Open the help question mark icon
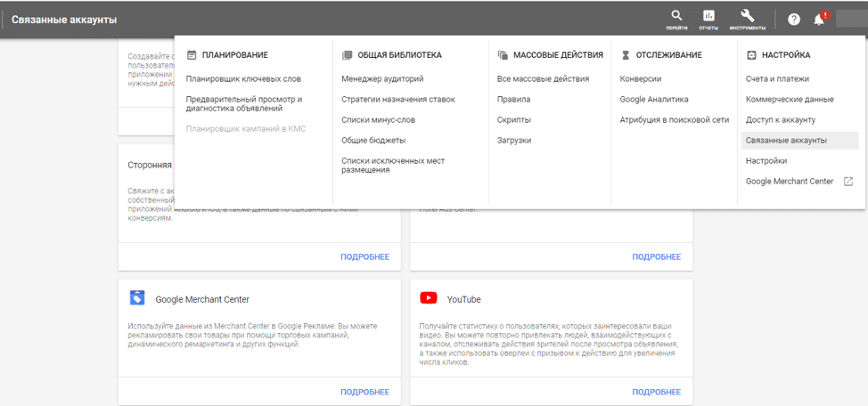This screenshot has width=868, height=406. point(794,20)
